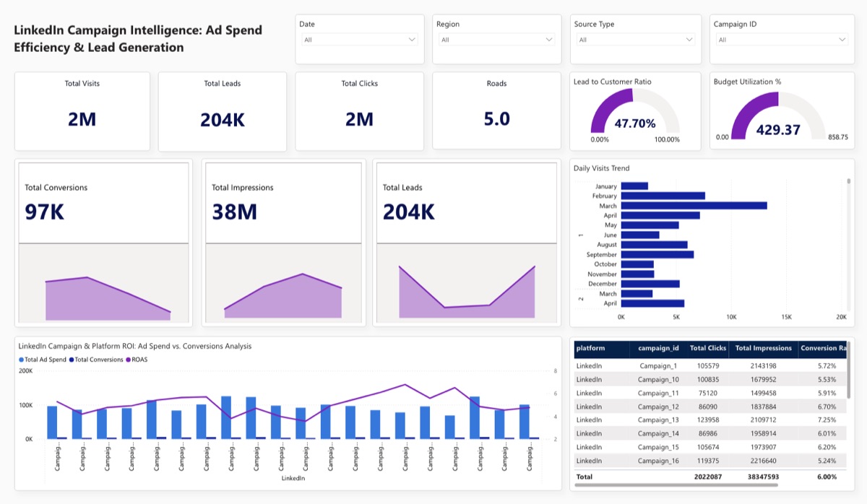Image resolution: width=867 pixels, height=504 pixels.
Task: Select the Campaign_15 cell in the table
Action: (657, 447)
